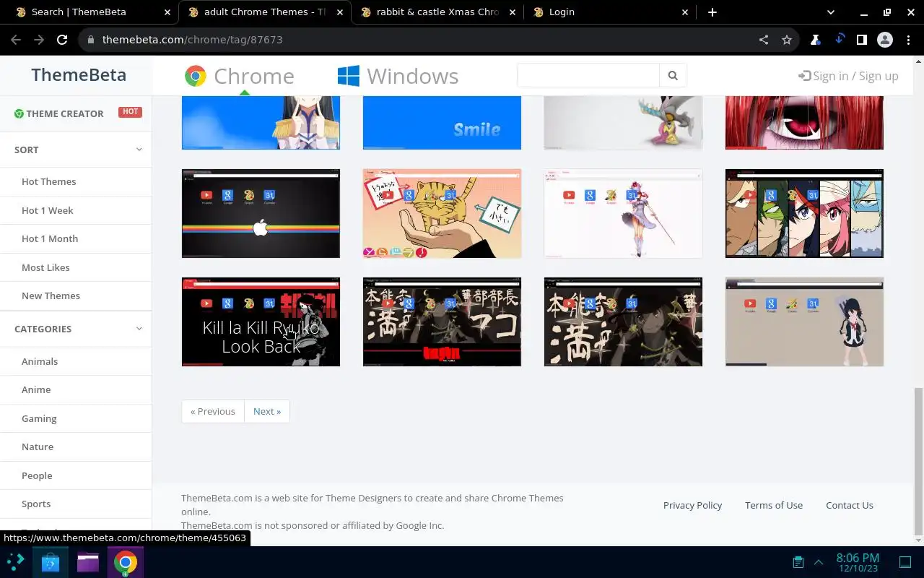Open the Terms of Use link
The width and height of the screenshot is (924, 578).
(774, 505)
